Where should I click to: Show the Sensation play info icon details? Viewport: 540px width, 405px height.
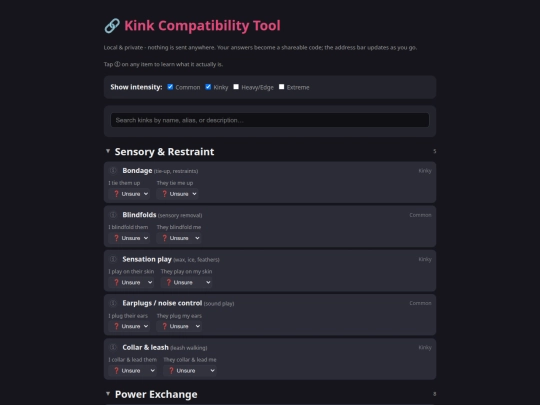(x=113, y=259)
